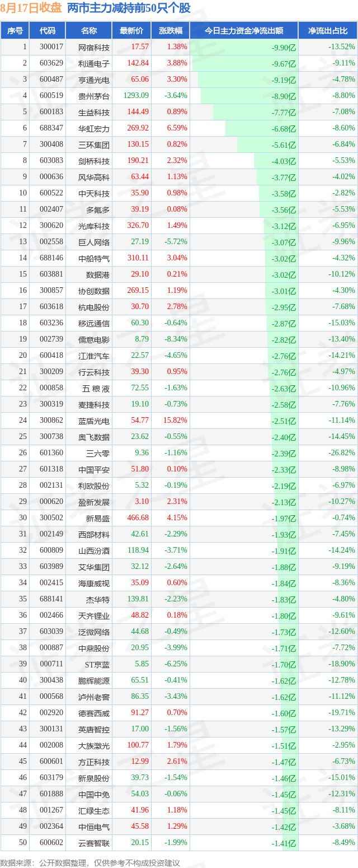The height and width of the screenshot is (868, 358).
Task: Click the title 两市主力减持前50只个股
Action: click(129, 8)
